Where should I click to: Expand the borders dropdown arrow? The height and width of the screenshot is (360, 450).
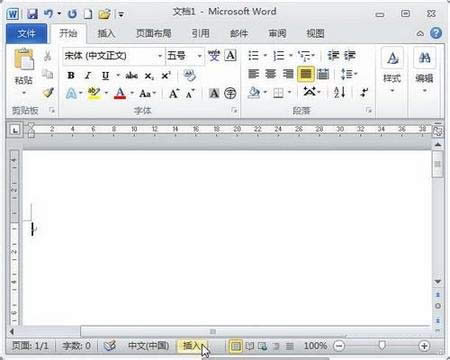(290, 92)
